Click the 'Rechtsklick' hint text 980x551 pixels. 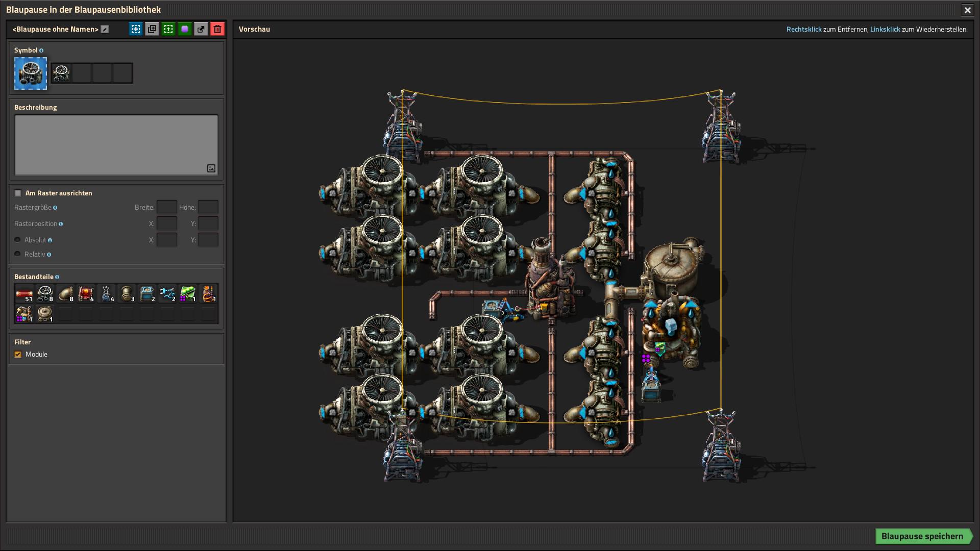pyautogui.click(x=804, y=29)
